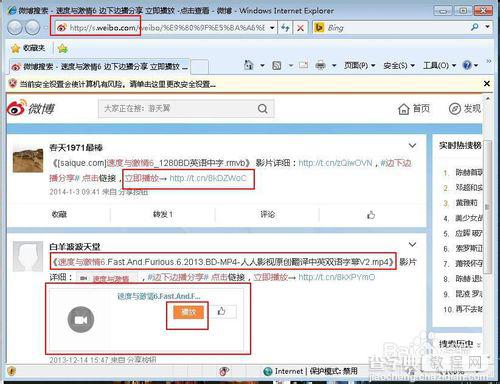Screen dimensions: 500x384
Task: Open the 工具(O) menu
Action: coord(439,65)
